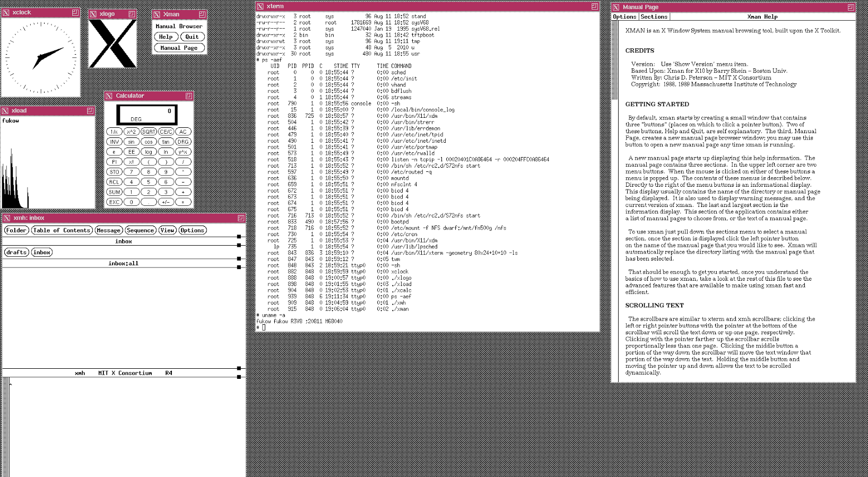Click the "/usr/lib/lpsched" row in xterm
868x477 pixels.
point(347,247)
